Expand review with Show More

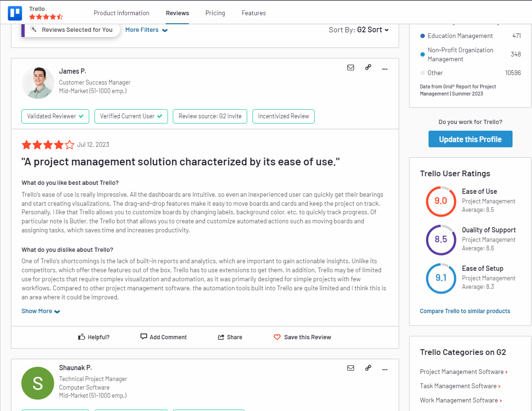point(40,311)
